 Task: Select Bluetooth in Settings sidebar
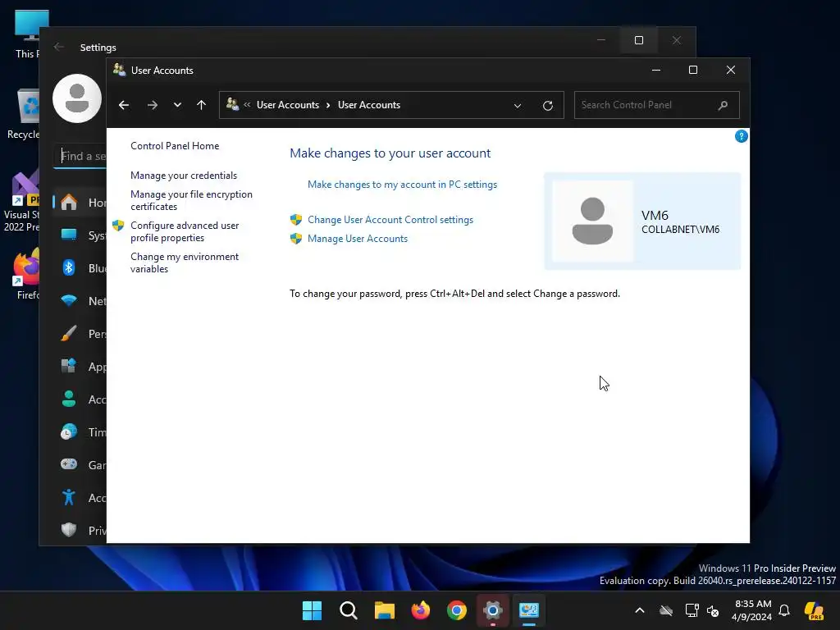coord(80,268)
